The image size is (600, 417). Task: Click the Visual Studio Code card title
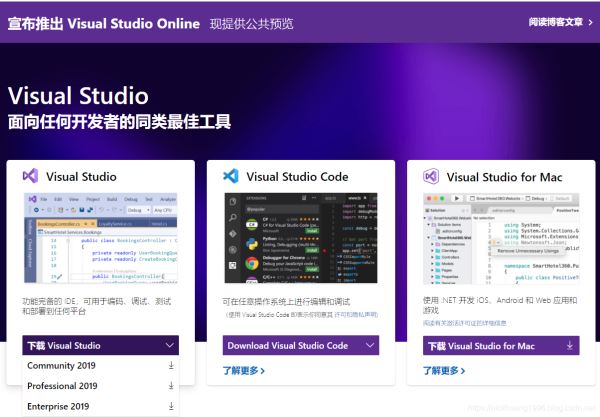(x=297, y=177)
